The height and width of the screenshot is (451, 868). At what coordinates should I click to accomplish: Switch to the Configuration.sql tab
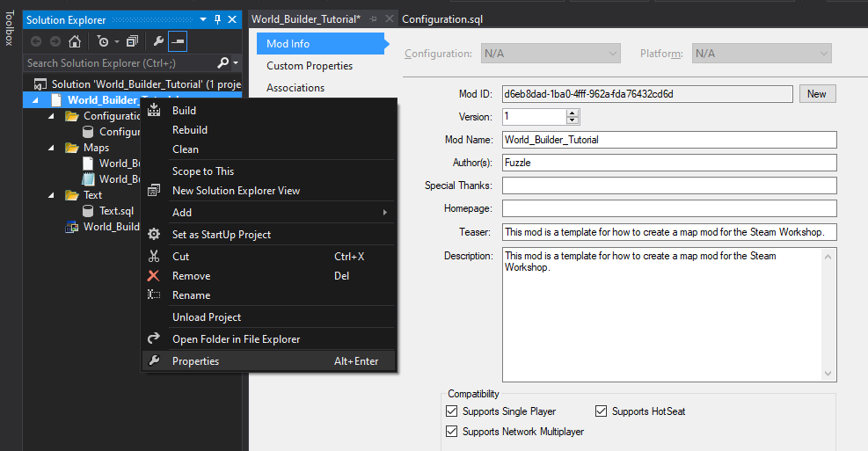pos(442,19)
